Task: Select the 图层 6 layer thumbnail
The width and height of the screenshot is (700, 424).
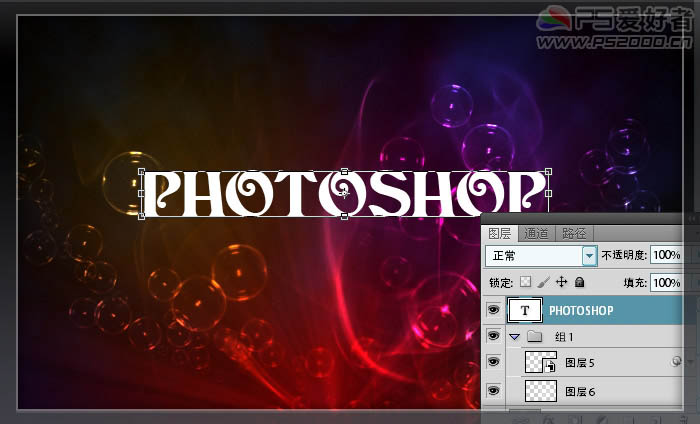Action: click(x=540, y=391)
